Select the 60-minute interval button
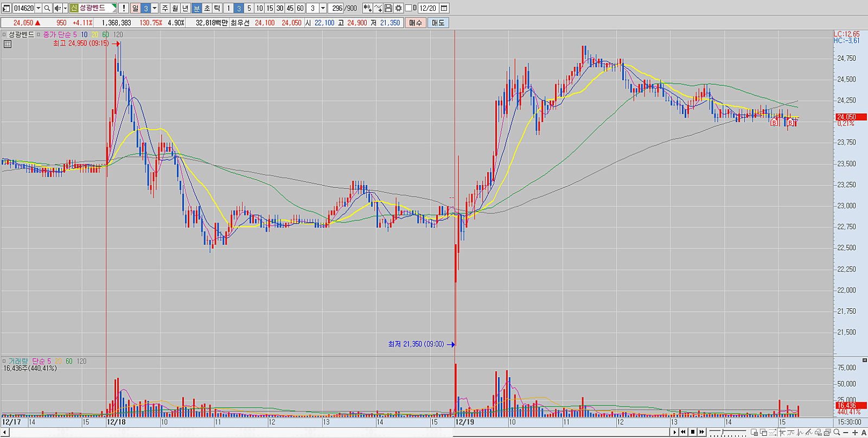The height and width of the screenshot is (438, 868). click(300, 8)
